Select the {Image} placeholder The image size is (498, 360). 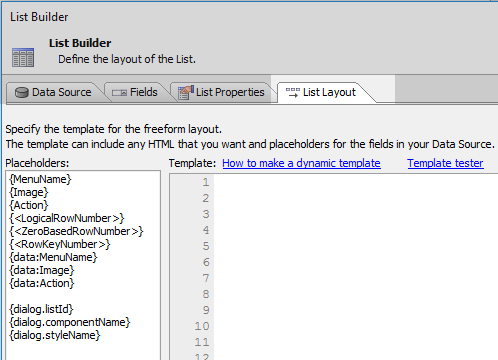pyautogui.click(x=29, y=192)
